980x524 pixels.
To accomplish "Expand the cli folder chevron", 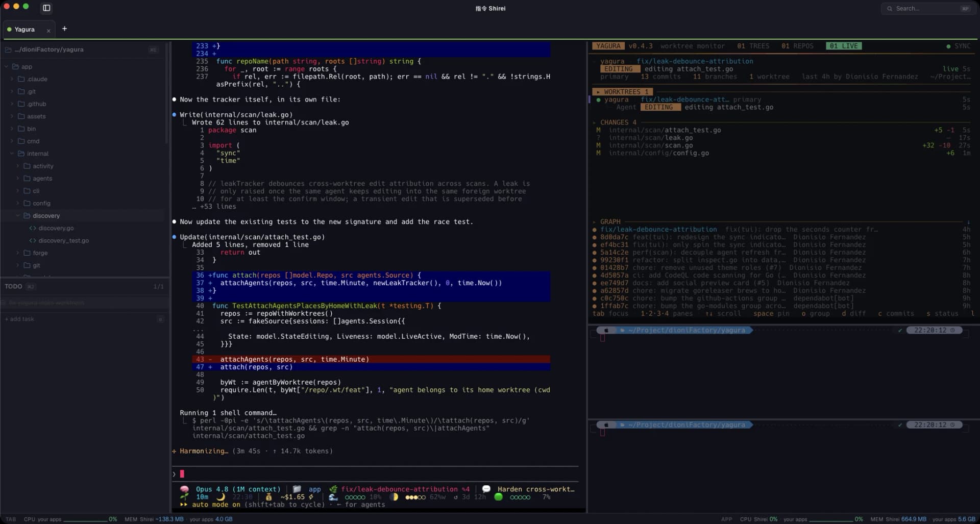I will 18,191.
